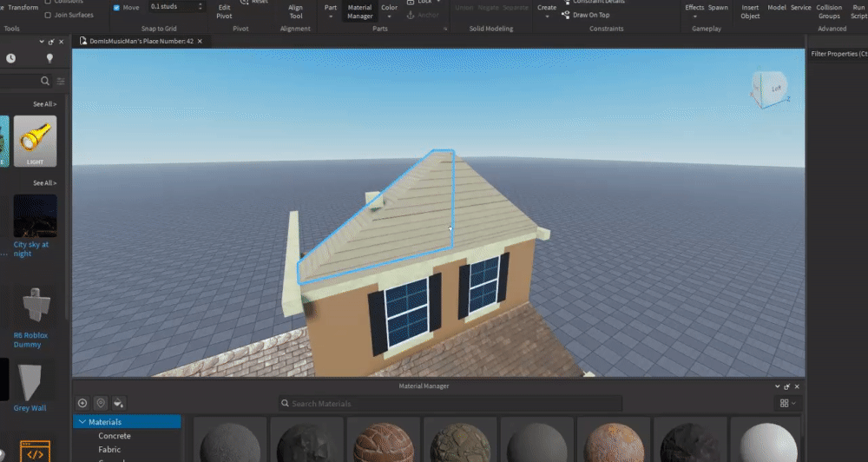Toggle the Join Surfaces checkbox
Screen dimensions: 868x462
[48, 15]
